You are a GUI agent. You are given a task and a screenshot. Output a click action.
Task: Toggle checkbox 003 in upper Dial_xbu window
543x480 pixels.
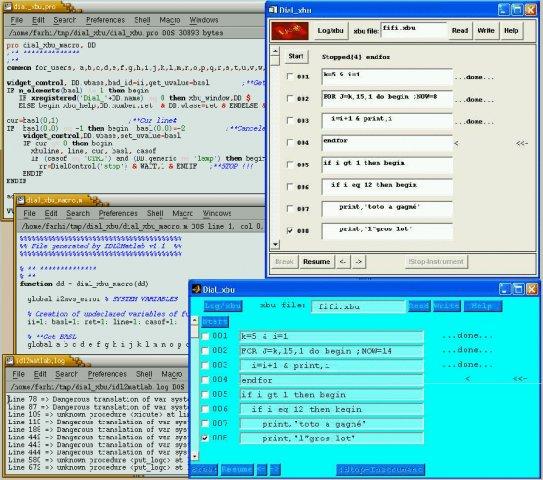click(290, 120)
